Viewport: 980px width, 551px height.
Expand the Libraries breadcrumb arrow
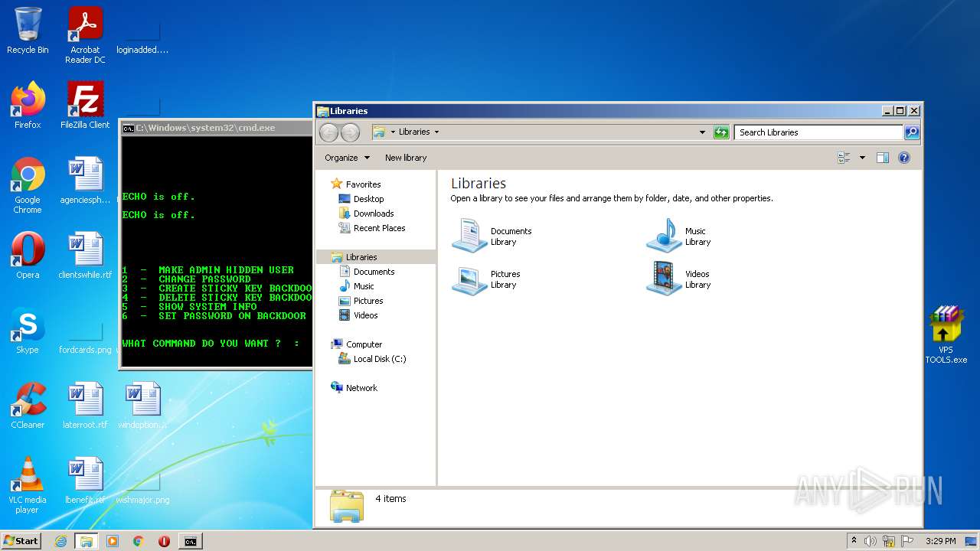point(436,132)
